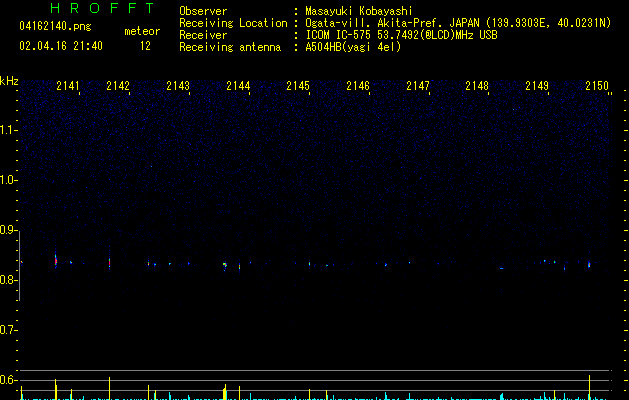
Task: Click the 2150 time marker
Action: [597, 86]
